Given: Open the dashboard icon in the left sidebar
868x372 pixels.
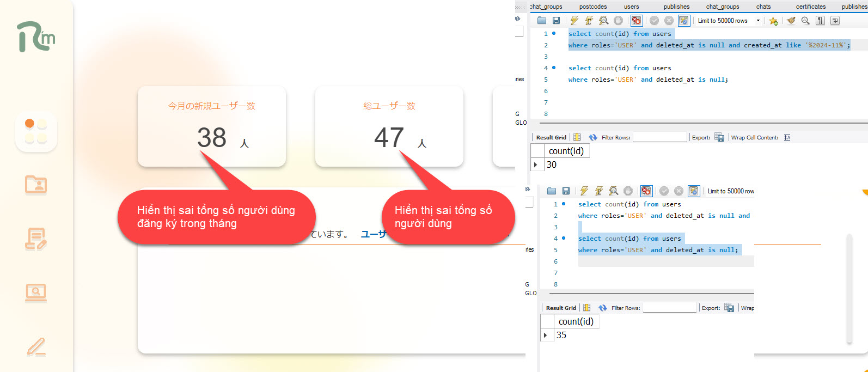Looking at the screenshot, I should tap(36, 131).
